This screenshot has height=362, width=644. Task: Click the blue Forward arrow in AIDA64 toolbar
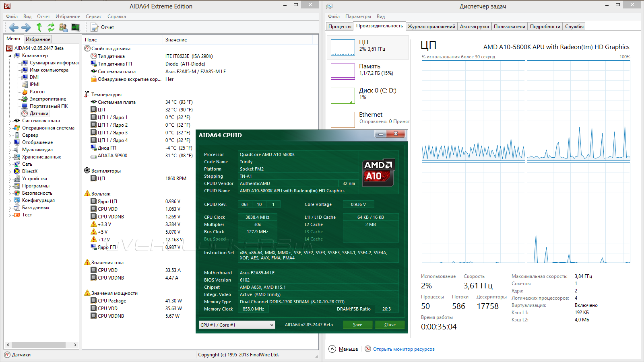click(x=26, y=27)
